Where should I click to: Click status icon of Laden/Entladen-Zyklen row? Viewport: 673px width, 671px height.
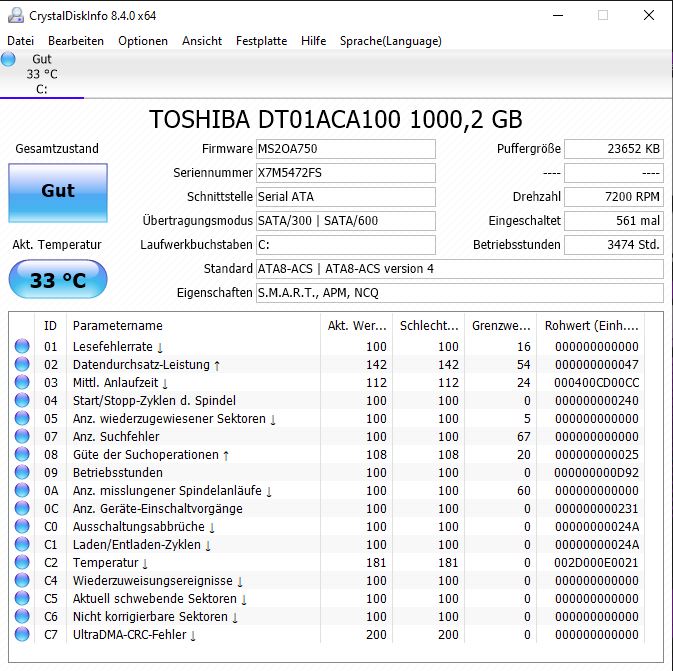(22, 544)
